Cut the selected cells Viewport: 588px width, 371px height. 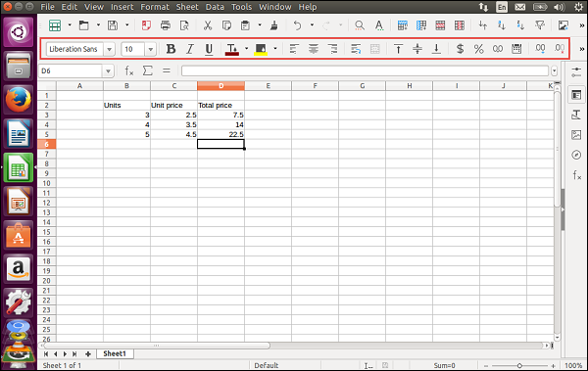[208, 25]
